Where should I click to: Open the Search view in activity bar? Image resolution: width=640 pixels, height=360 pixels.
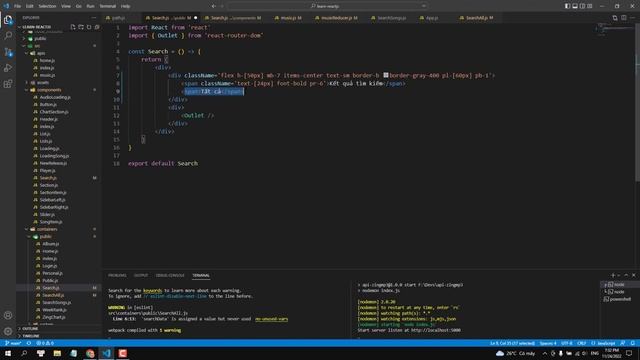8,36
